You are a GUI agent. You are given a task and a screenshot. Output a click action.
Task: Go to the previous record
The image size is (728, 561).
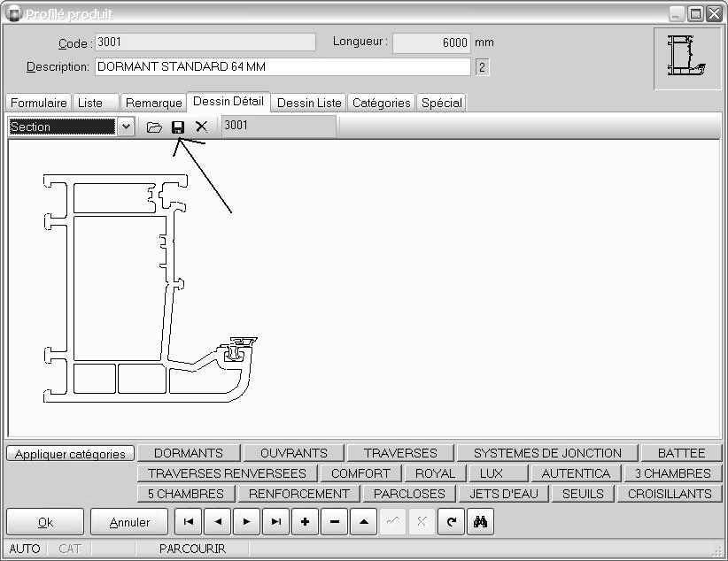coord(217,521)
